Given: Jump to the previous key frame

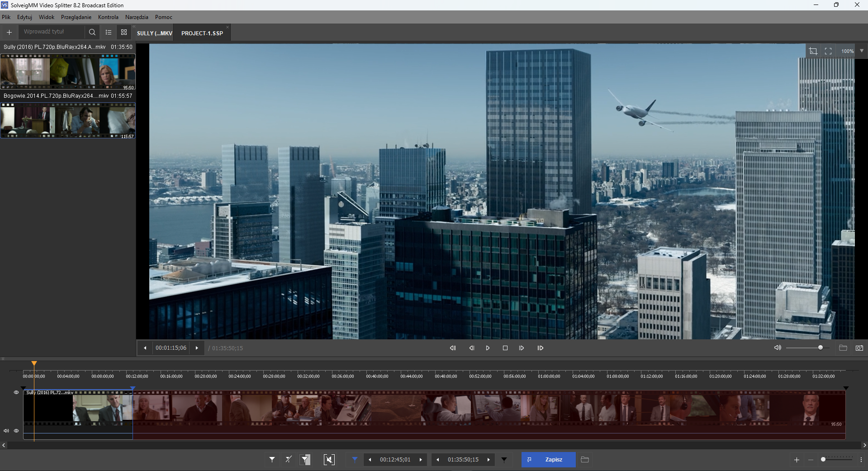Looking at the screenshot, I should click(x=453, y=348).
